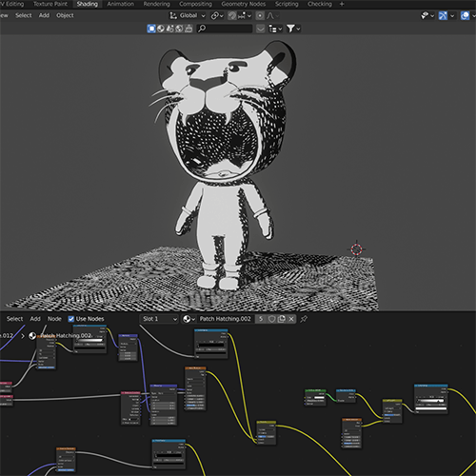The image size is (476, 476).
Task: Open the pivot point dropdown
Action: point(217,15)
